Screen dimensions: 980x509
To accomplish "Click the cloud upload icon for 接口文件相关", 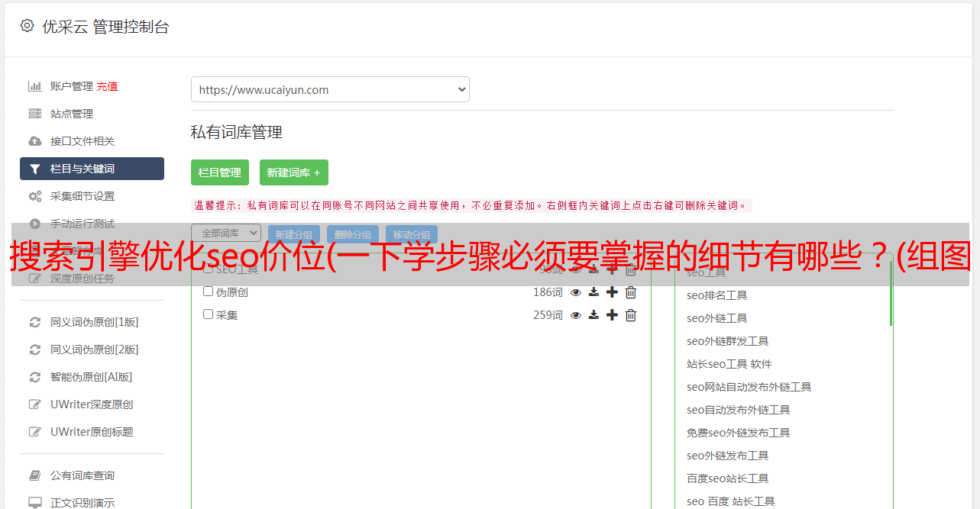I will pyautogui.click(x=34, y=141).
